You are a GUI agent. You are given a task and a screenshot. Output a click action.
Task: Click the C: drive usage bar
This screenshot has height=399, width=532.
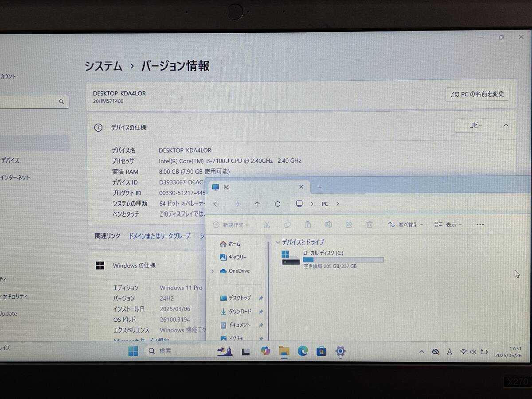tap(343, 260)
